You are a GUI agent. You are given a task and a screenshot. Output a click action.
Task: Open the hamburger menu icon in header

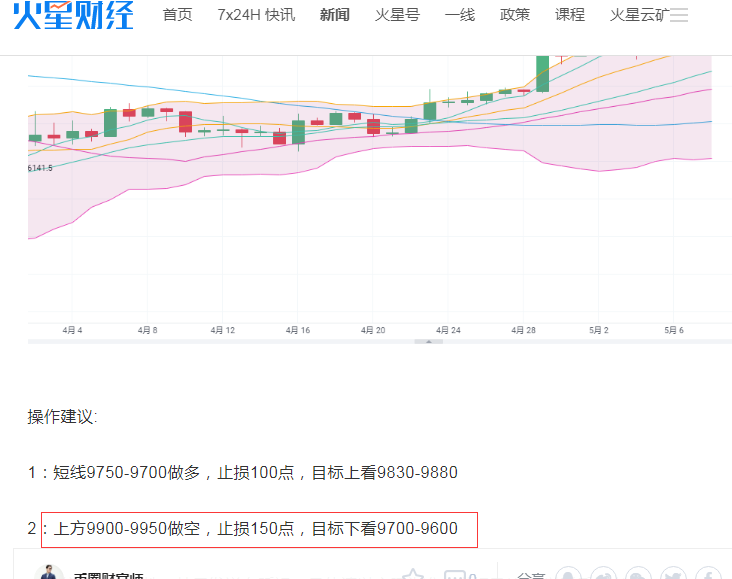[x=679, y=15]
